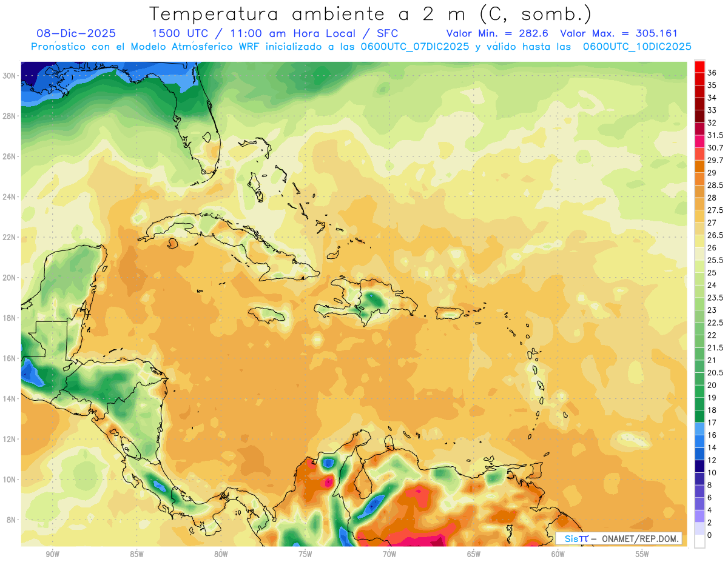Image resolution: width=728 pixels, height=562 pixels.
Task: Click the '24N' latitude label
Action: tap(10, 197)
